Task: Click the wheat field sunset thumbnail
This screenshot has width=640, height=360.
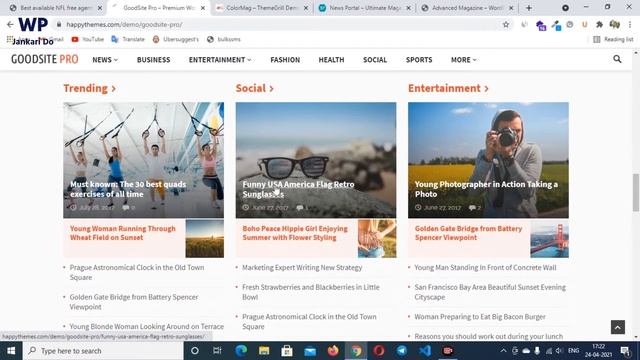Action: (x=204, y=238)
